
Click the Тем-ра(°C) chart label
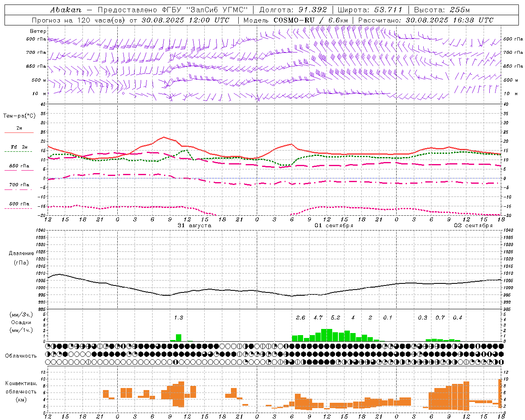pyautogui.click(x=19, y=116)
